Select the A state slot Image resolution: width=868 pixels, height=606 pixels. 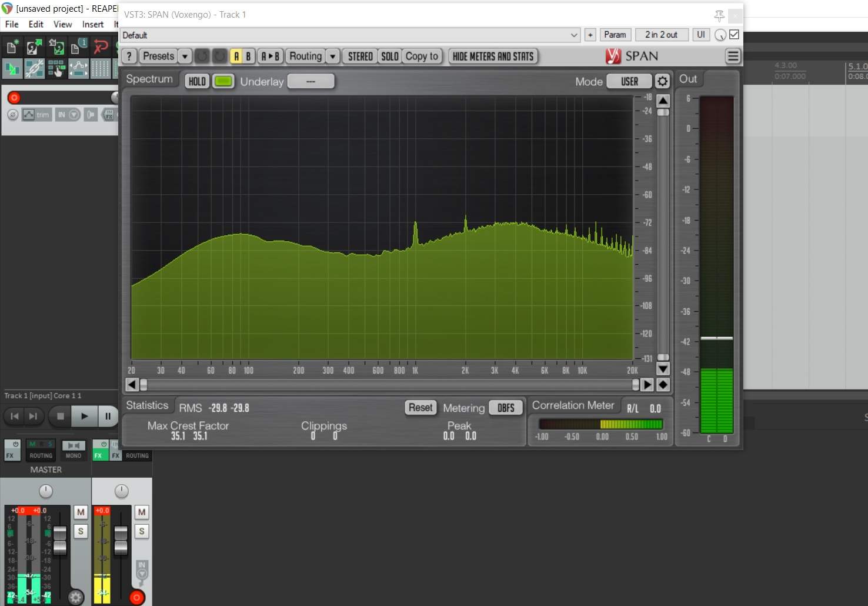[236, 56]
